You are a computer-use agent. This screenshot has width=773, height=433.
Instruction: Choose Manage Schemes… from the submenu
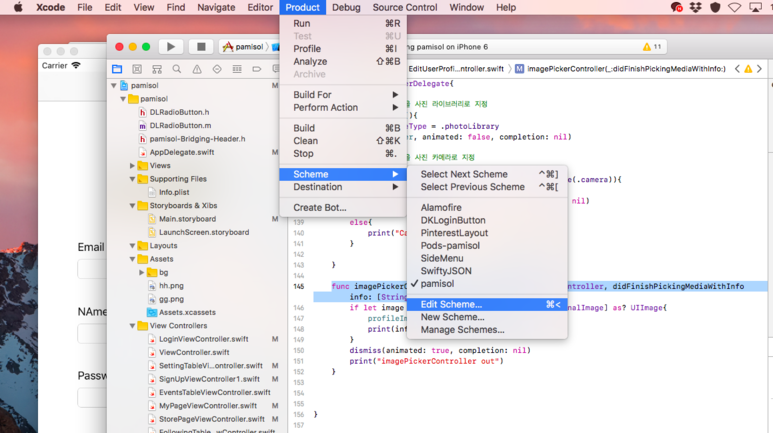(487, 330)
